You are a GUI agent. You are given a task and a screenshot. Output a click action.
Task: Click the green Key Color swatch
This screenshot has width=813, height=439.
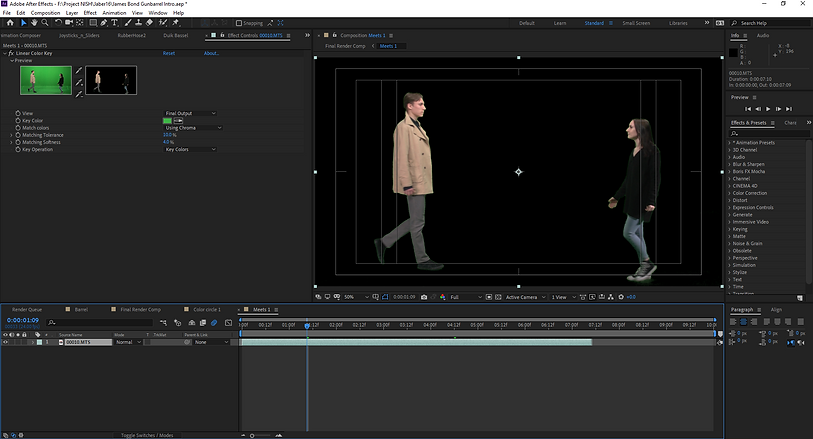click(167, 120)
